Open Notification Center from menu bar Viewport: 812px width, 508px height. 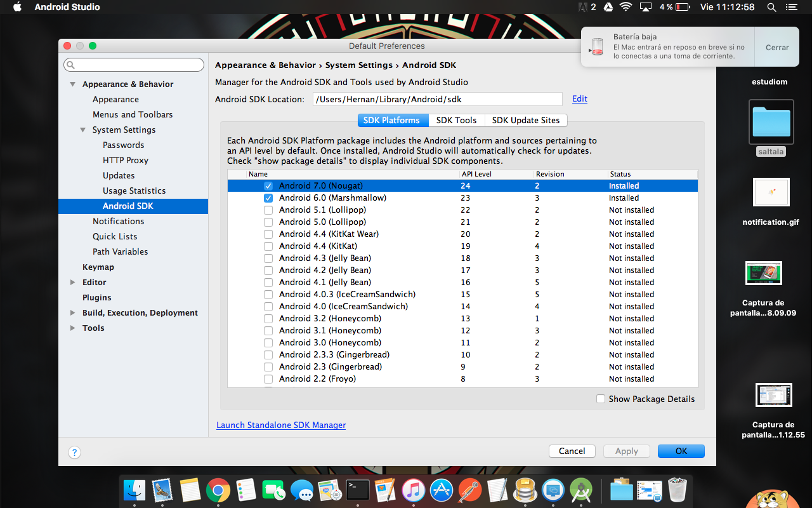[x=791, y=7]
